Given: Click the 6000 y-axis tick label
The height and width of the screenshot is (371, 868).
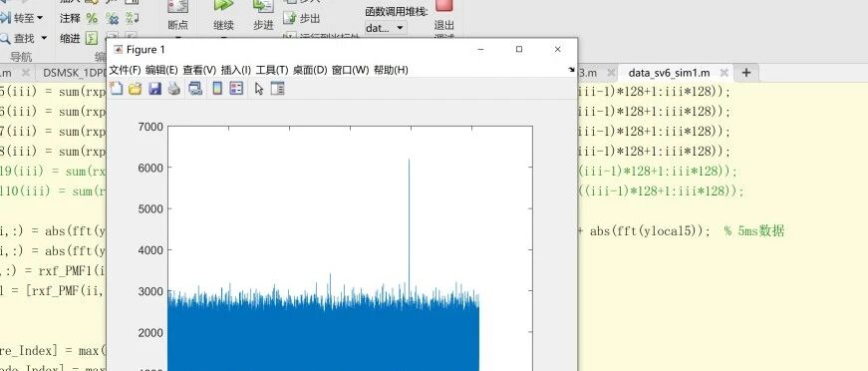Looking at the screenshot, I should [x=150, y=168].
